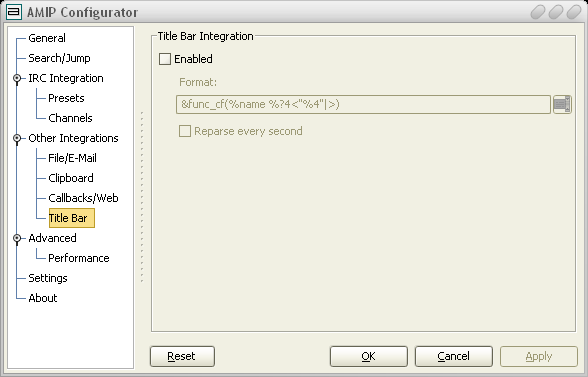Collapse the IRC Integration tree node
588x377 pixels.
17,78
